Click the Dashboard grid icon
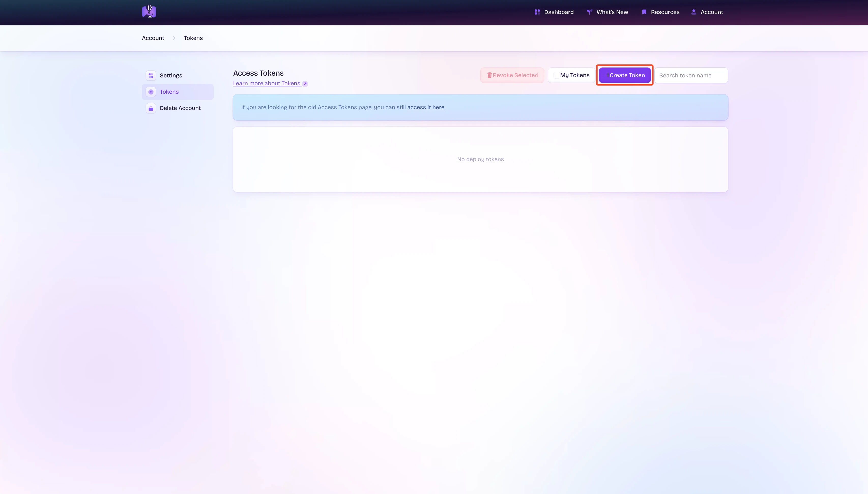This screenshot has width=868, height=494. [537, 12]
